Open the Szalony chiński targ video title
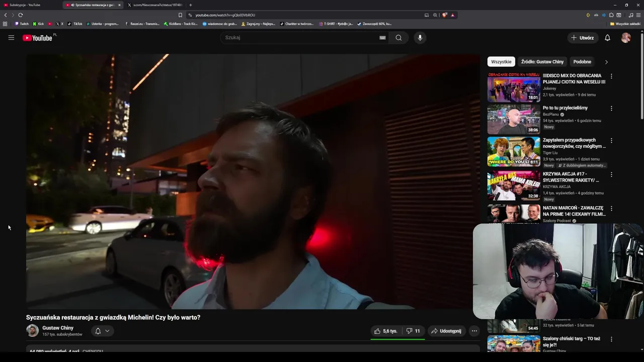The height and width of the screenshot is (362, 644). point(572,342)
